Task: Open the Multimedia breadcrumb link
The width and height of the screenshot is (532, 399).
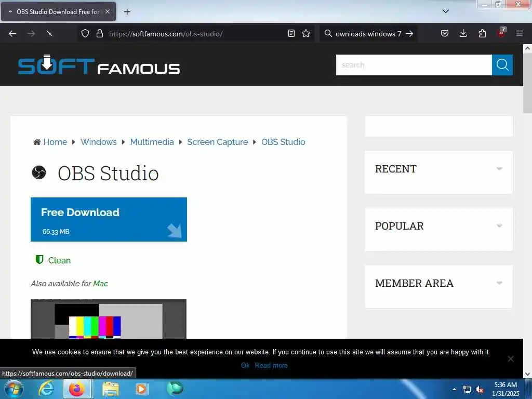Action: click(152, 142)
